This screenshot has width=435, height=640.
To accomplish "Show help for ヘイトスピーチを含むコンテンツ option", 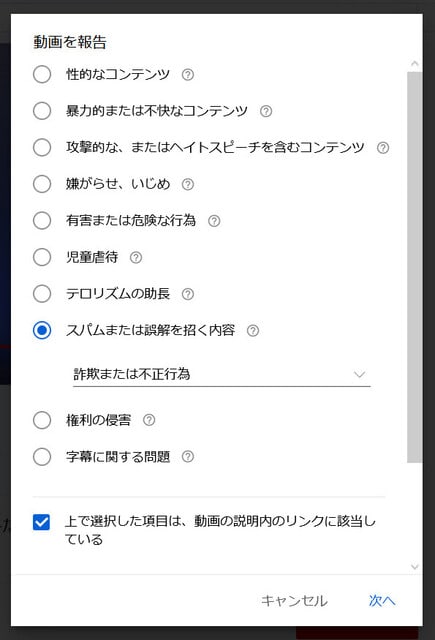I will tap(383, 148).
